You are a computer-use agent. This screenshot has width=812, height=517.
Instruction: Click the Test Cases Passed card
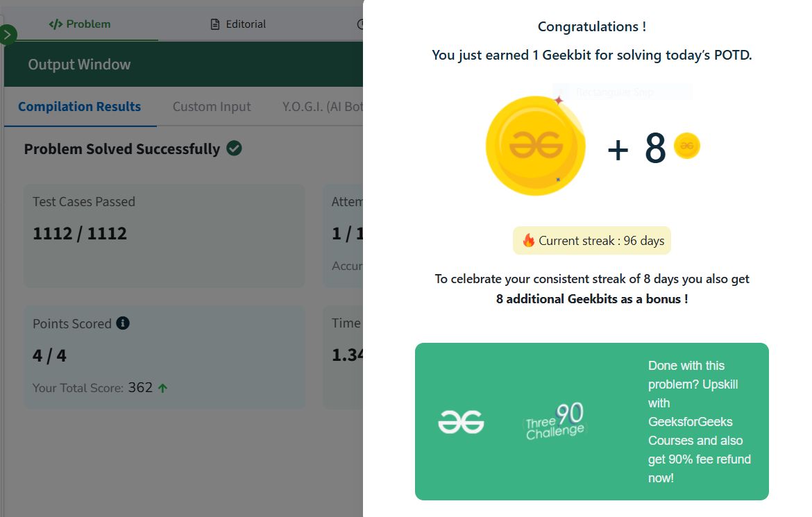(164, 236)
